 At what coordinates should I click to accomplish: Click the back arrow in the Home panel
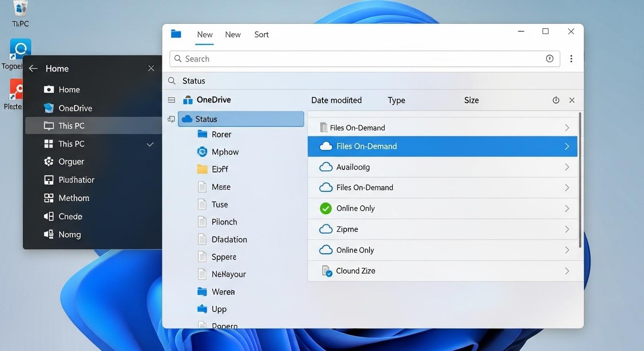(x=33, y=68)
